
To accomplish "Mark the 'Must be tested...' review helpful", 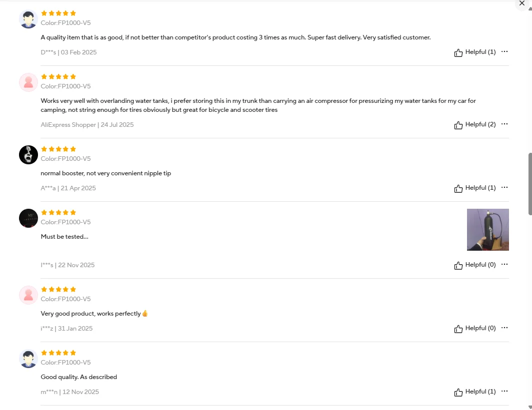I will pos(474,265).
